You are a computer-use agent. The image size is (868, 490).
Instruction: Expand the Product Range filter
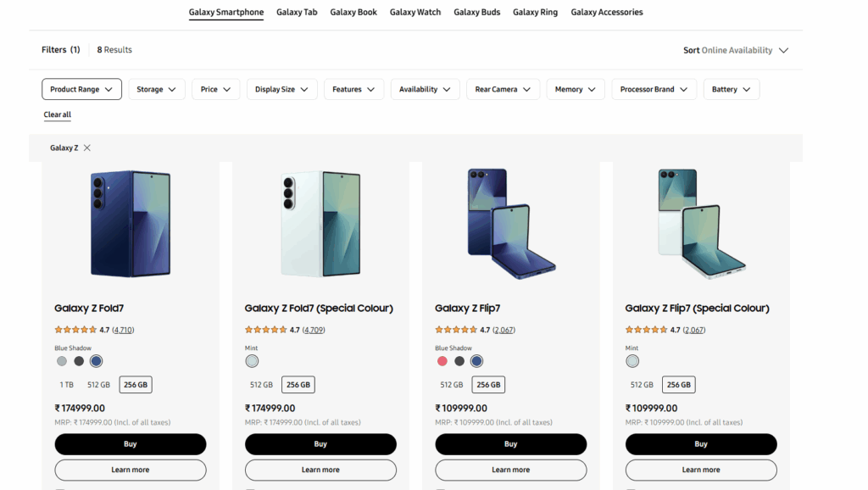click(81, 89)
